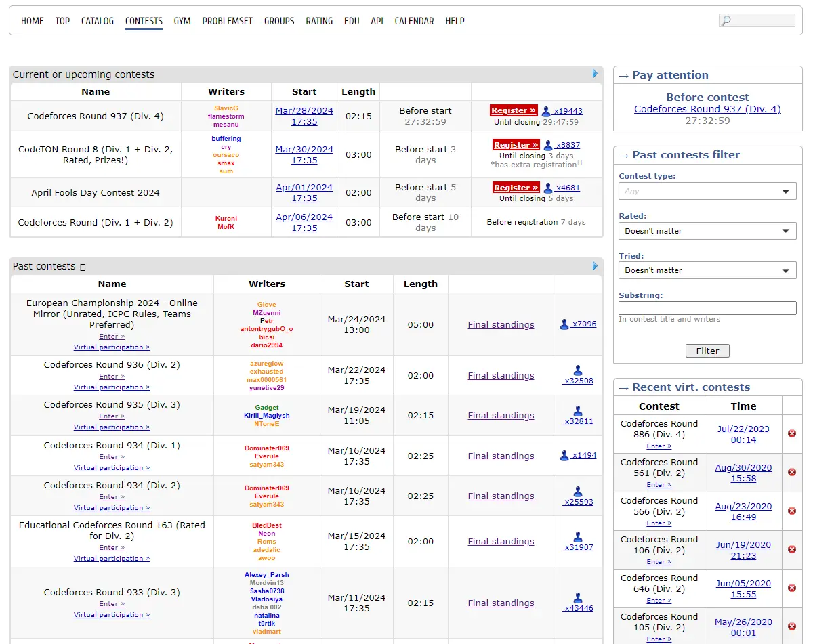
Task: Remove Codeforces Round 646 from recent virtual list
Action: 792,588
